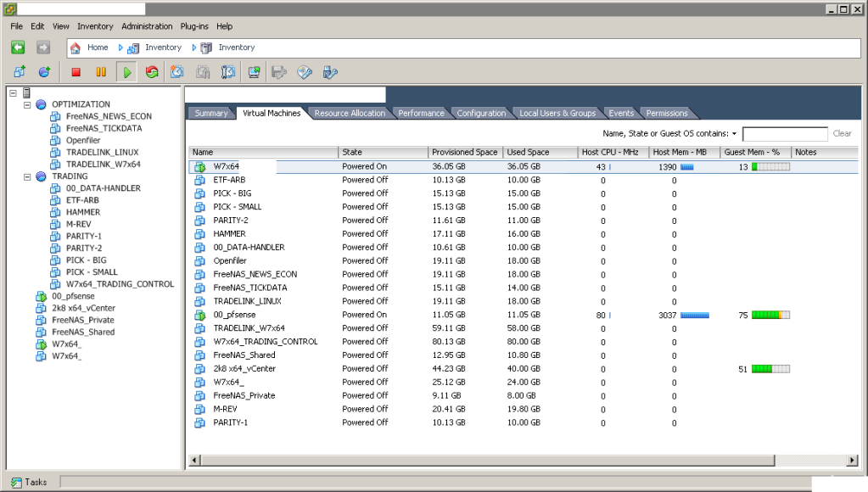Sort by Provisioned Space column header
868x492 pixels.
[x=466, y=152]
